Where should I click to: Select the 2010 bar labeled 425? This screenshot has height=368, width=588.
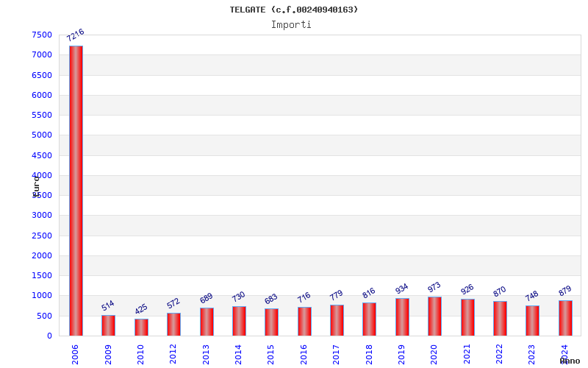tap(141, 327)
